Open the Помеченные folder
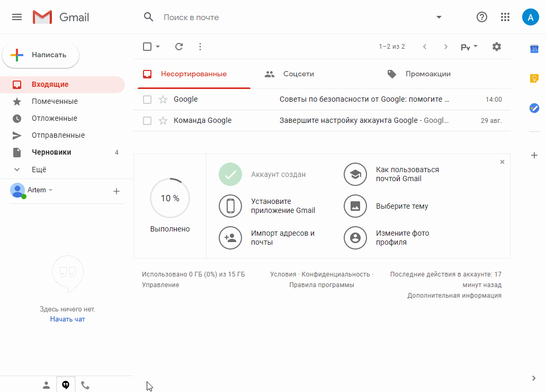The height and width of the screenshot is (392, 546). tap(62, 101)
